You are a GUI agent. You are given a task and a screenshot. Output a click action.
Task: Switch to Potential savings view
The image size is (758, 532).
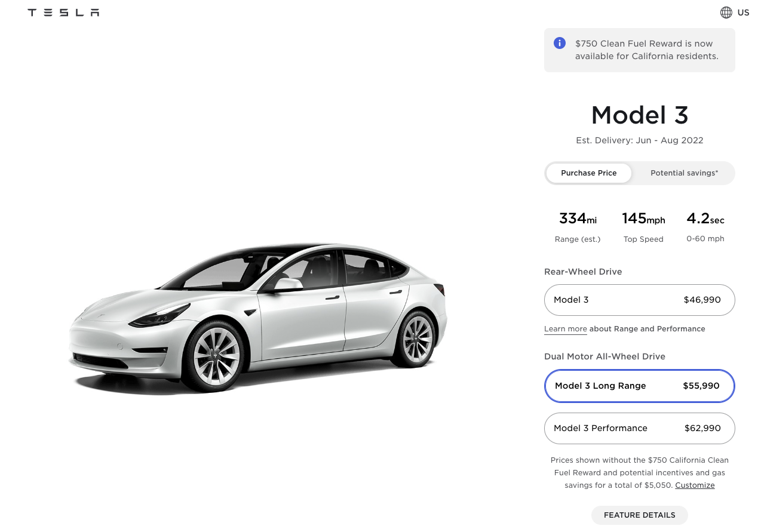pyautogui.click(x=684, y=173)
